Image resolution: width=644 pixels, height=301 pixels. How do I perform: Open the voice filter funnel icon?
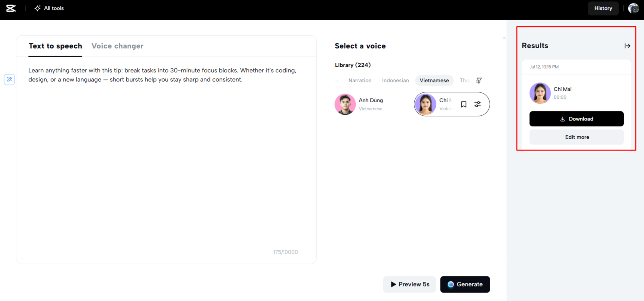coord(479,81)
